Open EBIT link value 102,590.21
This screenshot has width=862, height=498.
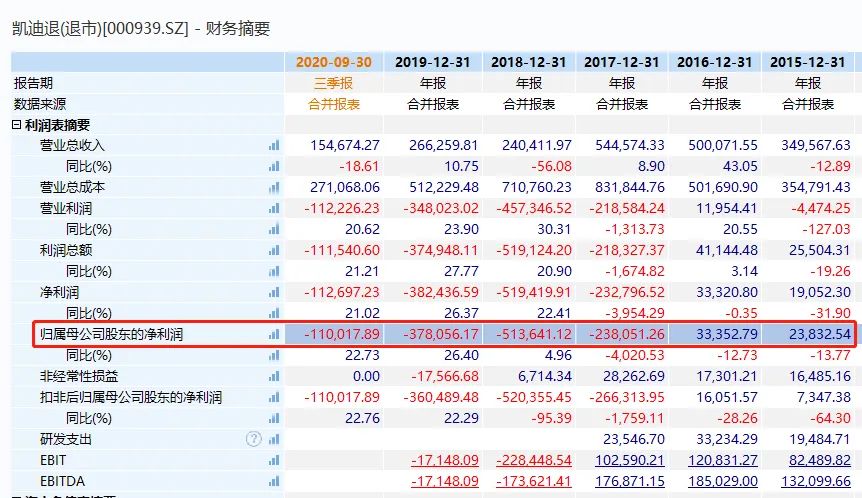629,460
